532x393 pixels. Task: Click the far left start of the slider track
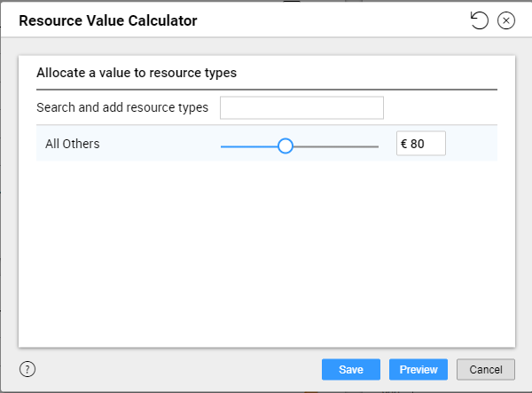click(222, 146)
